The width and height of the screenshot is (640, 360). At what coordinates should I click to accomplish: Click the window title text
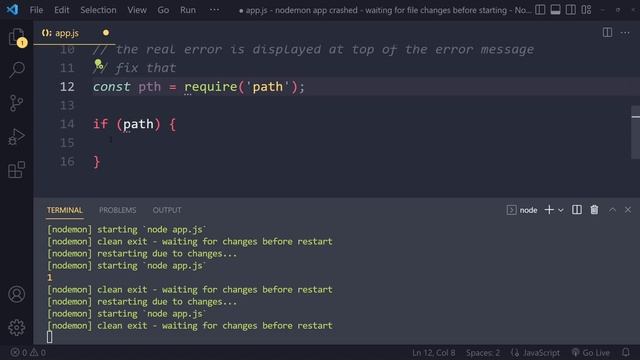[385, 10]
